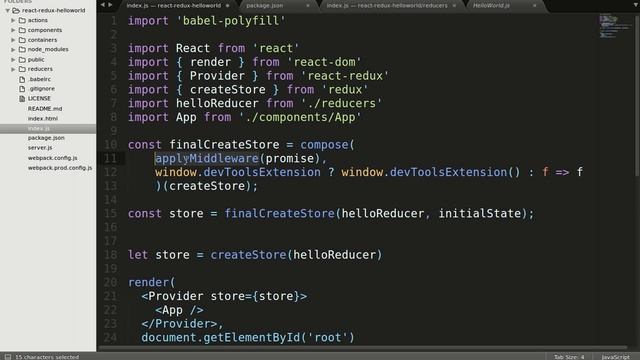The height and width of the screenshot is (360, 640).
Task: Click finalCreateStore on line 10
Action: tap(224, 145)
